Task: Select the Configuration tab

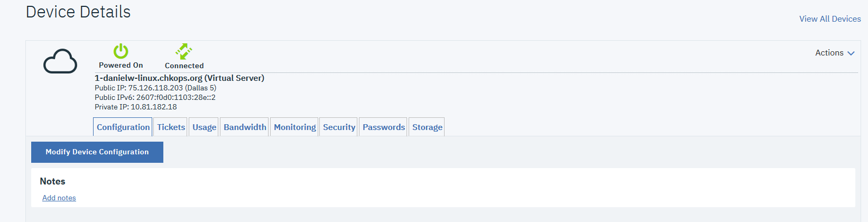Action: pos(123,127)
